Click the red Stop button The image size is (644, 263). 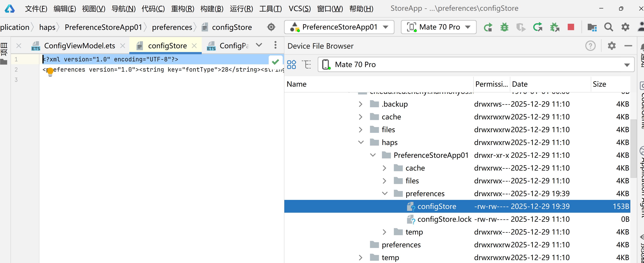coord(571,27)
